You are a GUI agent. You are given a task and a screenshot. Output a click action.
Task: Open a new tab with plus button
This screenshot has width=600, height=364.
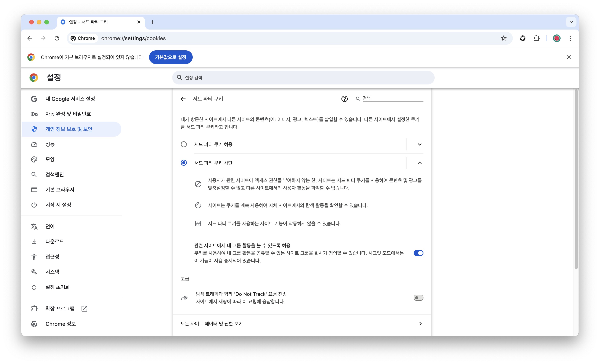pos(152,22)
